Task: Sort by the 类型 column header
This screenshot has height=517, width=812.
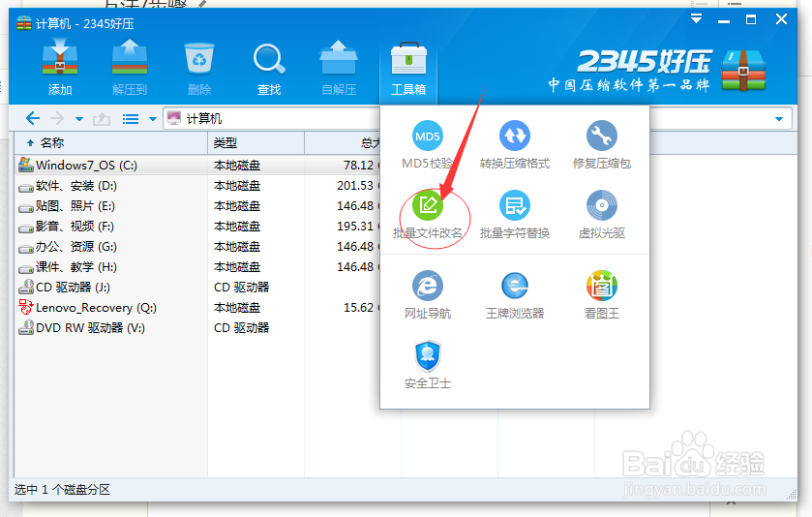Action: (256, 143)
